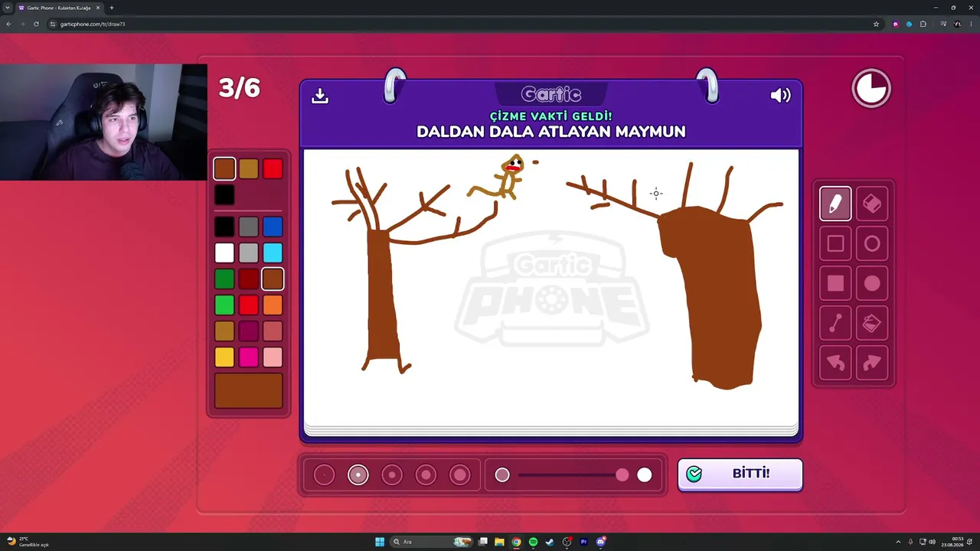Select the bright green color swatch

pyautogui.click(x=224, y=305)
